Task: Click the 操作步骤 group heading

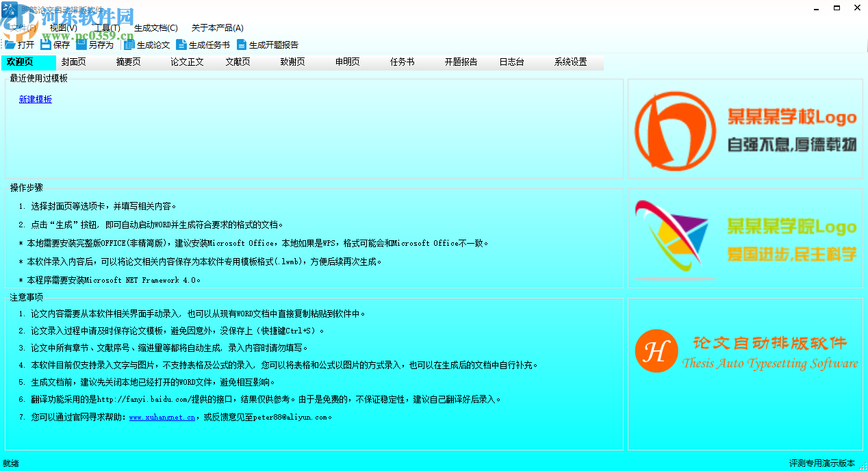Action: click(27, 188)
